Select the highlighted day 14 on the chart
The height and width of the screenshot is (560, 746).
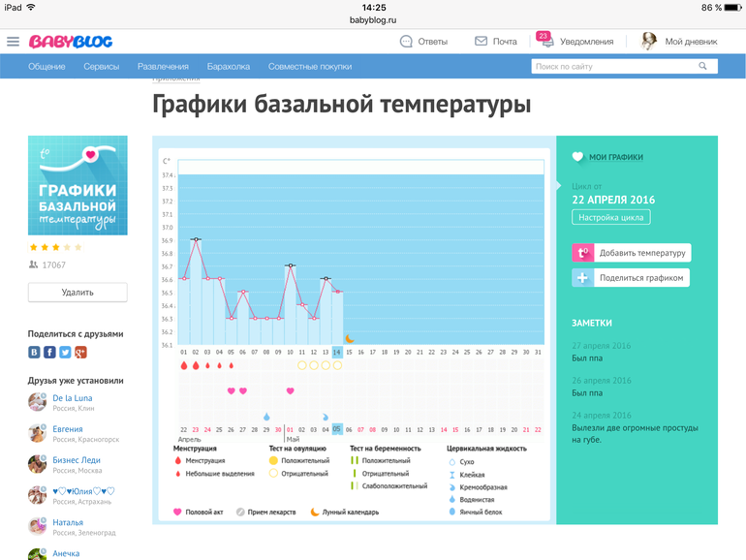(x=337, y=352)
